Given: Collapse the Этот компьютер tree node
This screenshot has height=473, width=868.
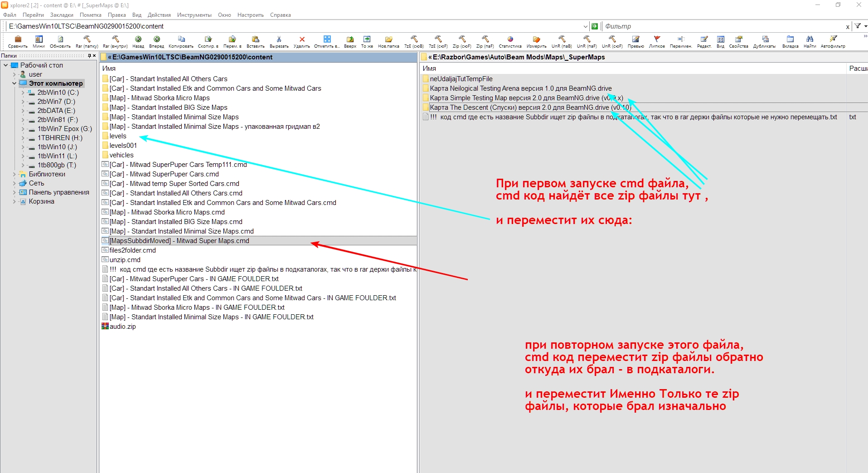Looking at the screenshot, I should point(14,83).
